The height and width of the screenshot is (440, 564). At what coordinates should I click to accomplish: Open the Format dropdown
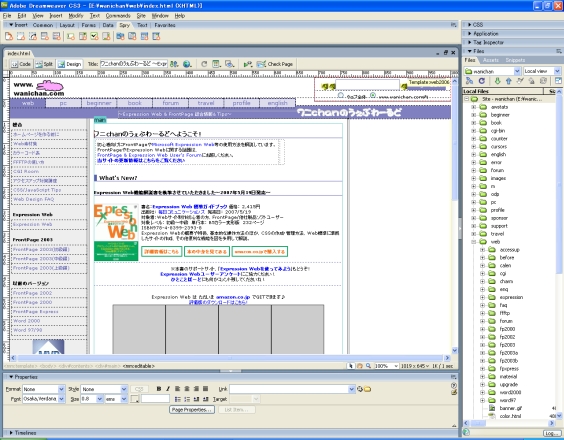tap(61, 389)
